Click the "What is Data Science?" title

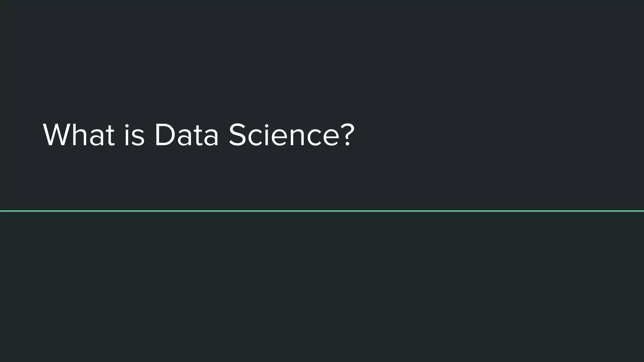point(199,134)
